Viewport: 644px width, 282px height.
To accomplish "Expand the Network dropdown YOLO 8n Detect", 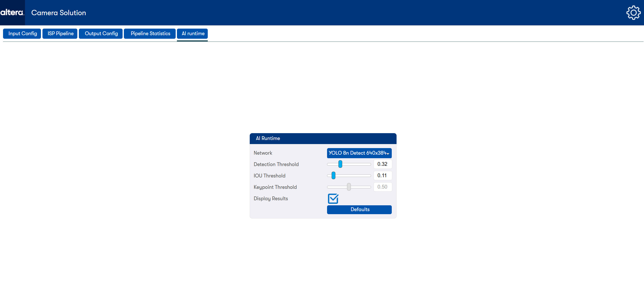I will (359, 153).
